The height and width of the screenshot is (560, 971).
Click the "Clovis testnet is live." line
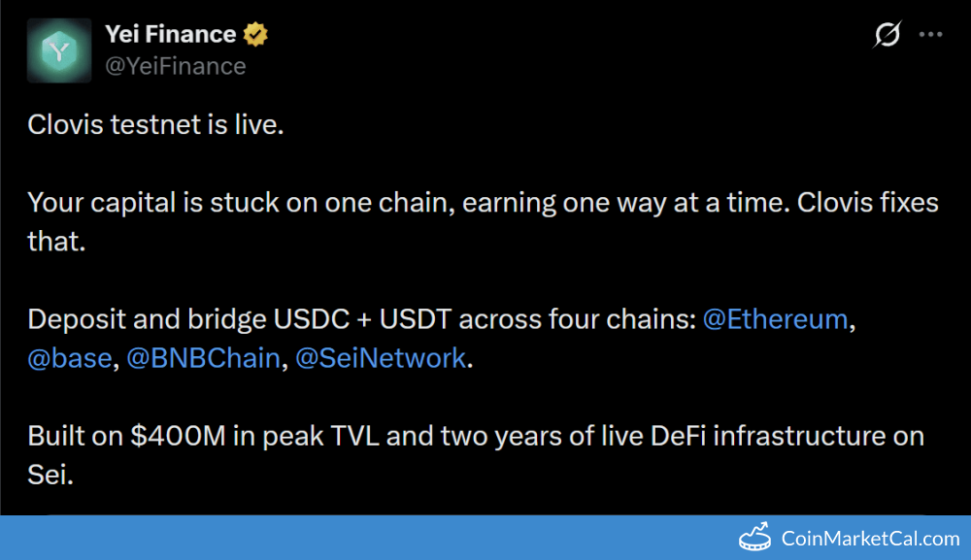click(x=155, y=125)
